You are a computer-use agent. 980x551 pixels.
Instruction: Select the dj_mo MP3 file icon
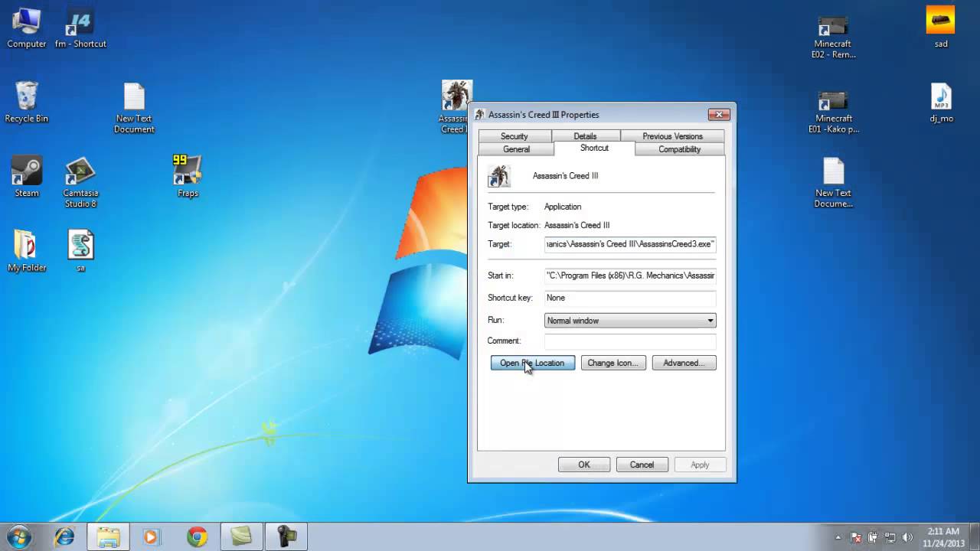tap(941, 103)
